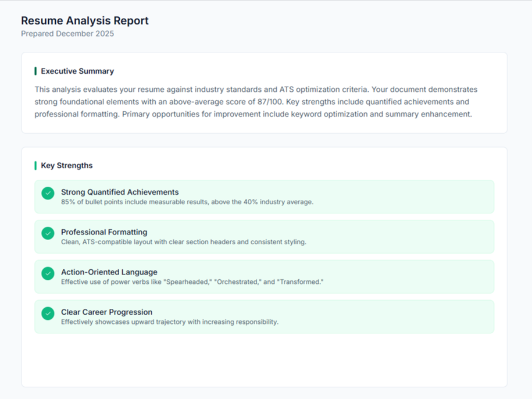The image size is (532, 399).
Task: Select the Action-Oriented Language strength card
Action: 263,277
